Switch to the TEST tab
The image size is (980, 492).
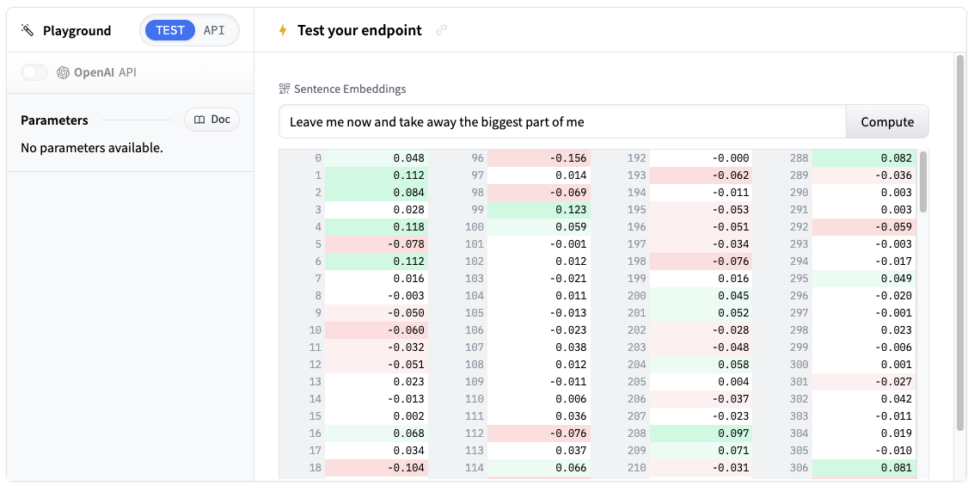170,30
